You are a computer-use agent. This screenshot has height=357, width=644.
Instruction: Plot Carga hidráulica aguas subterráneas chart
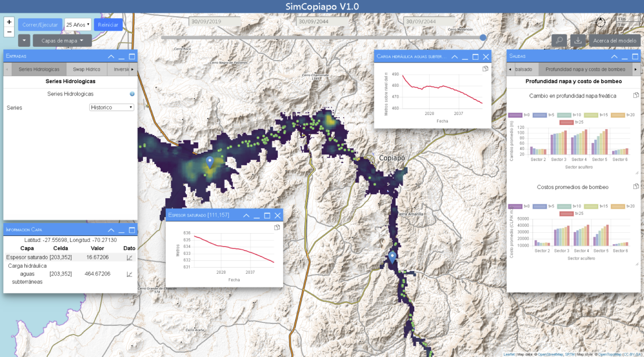[129, 274]
